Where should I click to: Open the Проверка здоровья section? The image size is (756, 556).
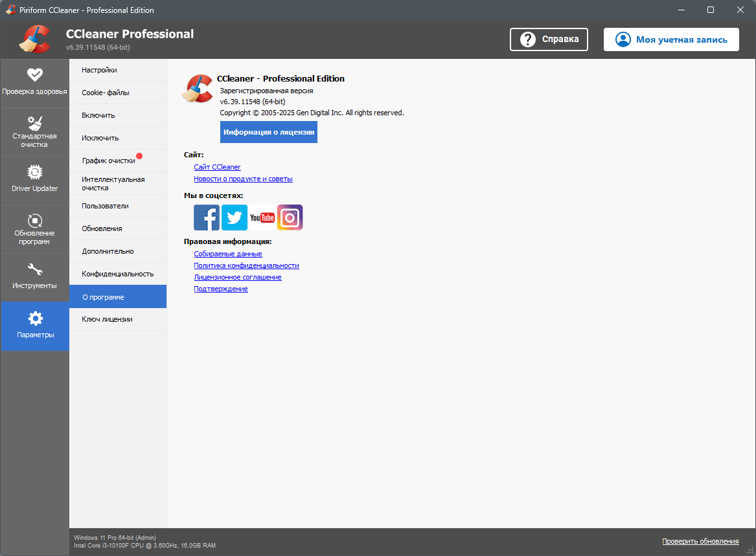[35, 83]
